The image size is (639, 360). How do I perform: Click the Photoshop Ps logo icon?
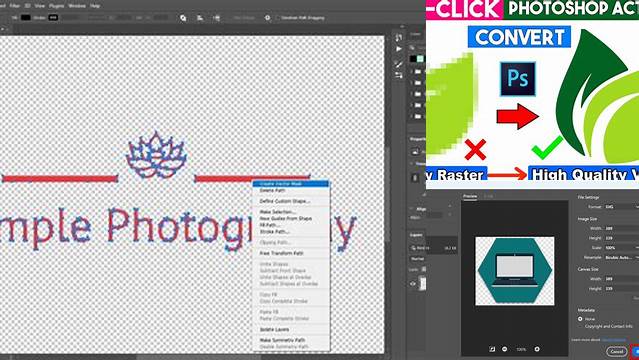tap(518, 79)
